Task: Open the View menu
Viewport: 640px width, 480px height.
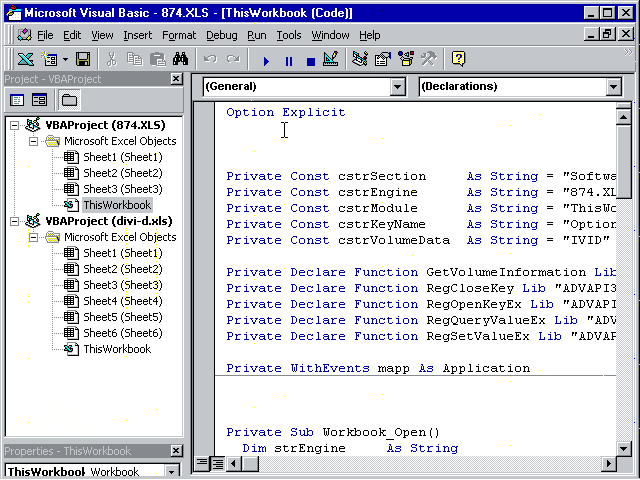Action: coord(102,36)
